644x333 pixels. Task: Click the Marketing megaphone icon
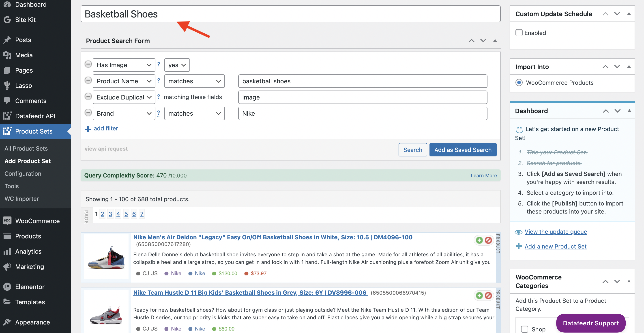7,266
